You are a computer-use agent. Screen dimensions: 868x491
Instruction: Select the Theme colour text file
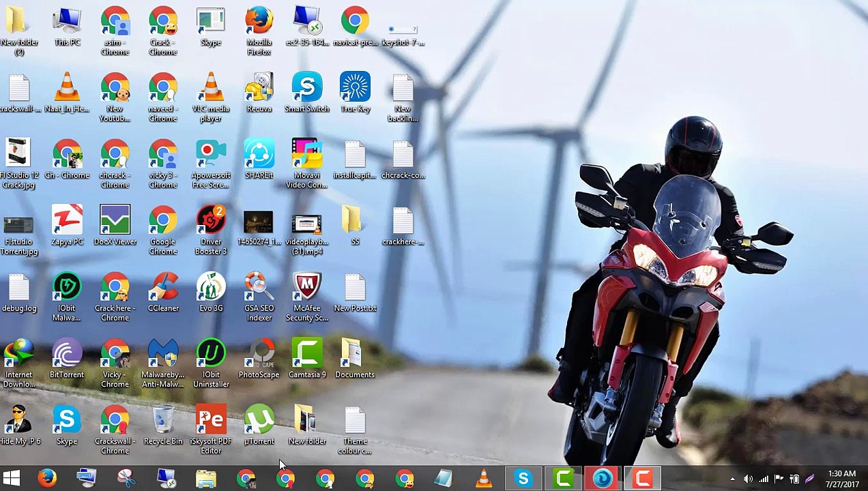pyautogui.click(x=355, y=430)
